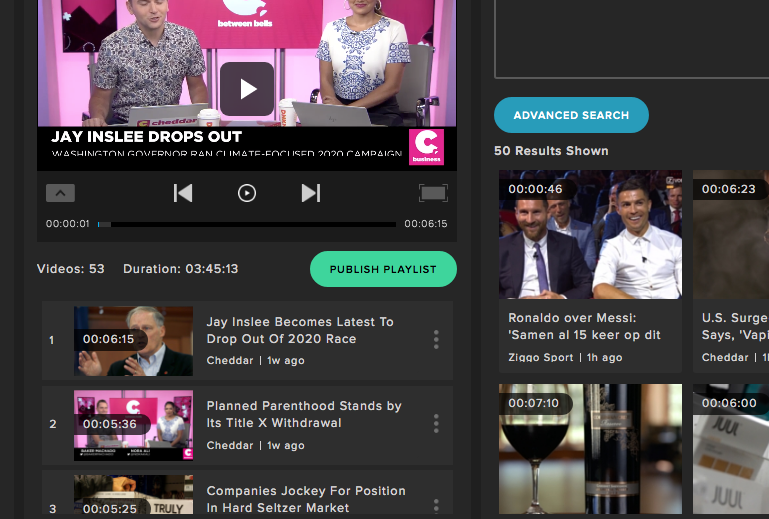The width and height of the screenshot is (769, 519).
Task: Select the Planned Parenthood playlist thumbnail
Action: pos(133,425)
